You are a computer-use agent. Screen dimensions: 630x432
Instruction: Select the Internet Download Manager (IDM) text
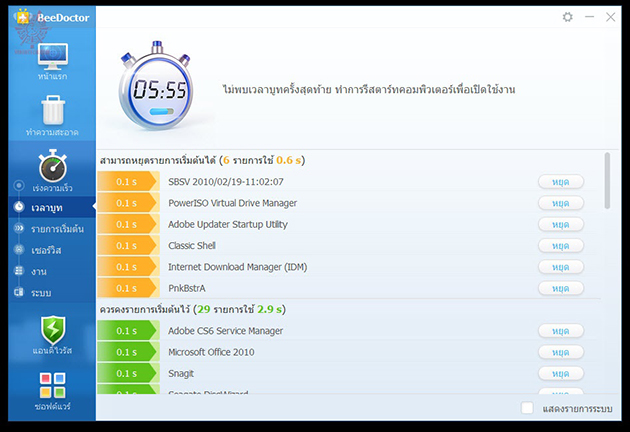(x=237, y=267)
